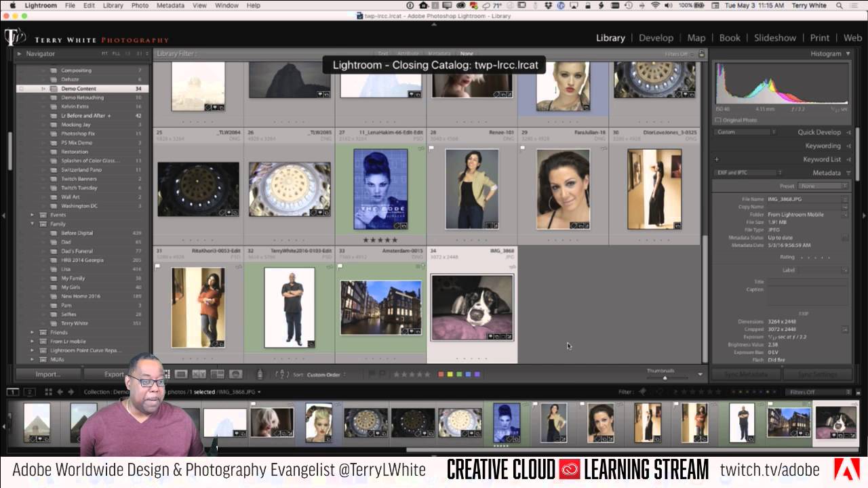
Task: Expand the Events collection set
Action: (x=32, y=215)
